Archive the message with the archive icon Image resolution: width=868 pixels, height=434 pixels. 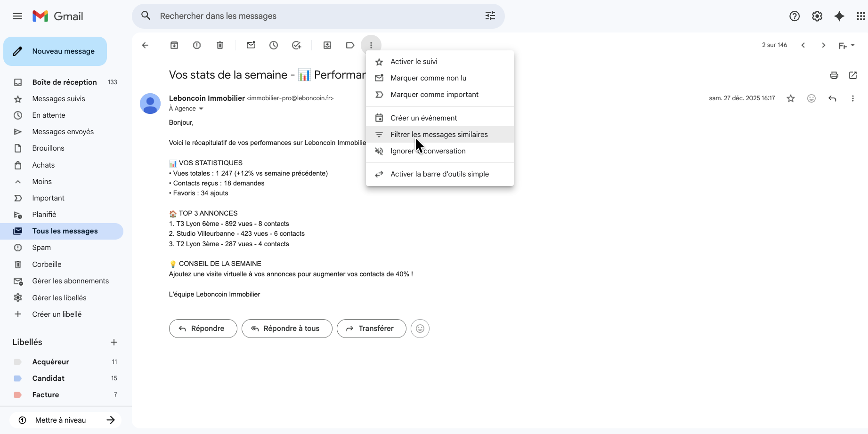click(174, 45)
